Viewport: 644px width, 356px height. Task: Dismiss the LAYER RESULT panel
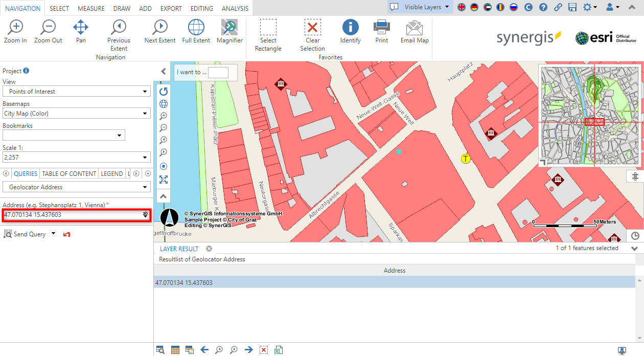tap(209, 249)
